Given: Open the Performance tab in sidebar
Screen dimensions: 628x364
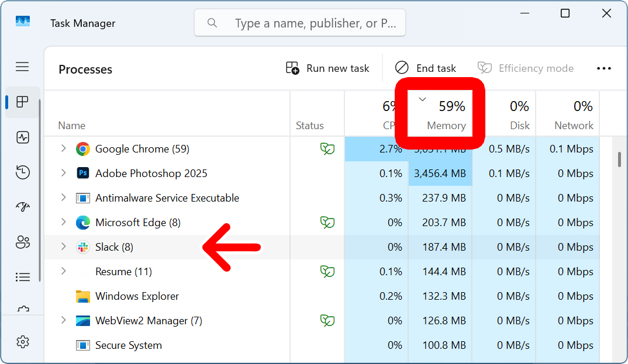Looking at the screenshot, I should (x=22, y=137).
